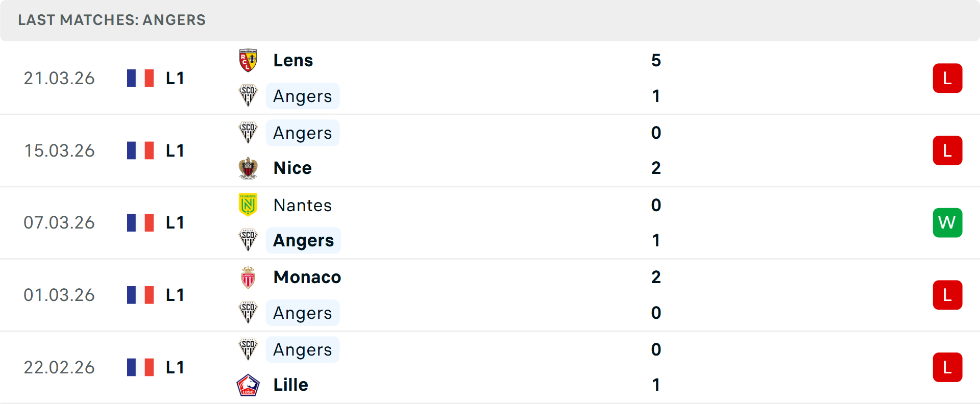This screenshot has height=404, width=980.
Task: Click the Last Matches: Angers header
Action: [112, 20]
